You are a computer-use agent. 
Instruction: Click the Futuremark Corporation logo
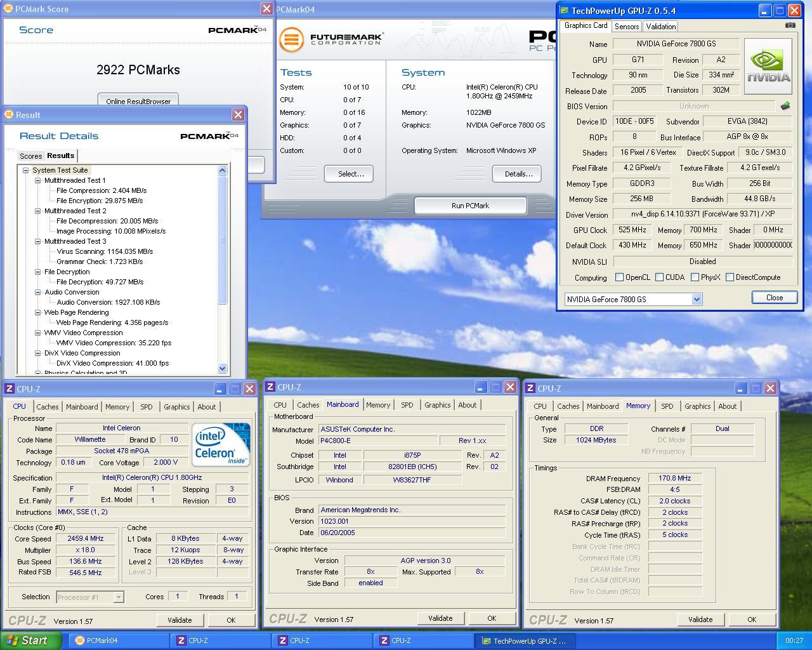[x=331, y=39]
